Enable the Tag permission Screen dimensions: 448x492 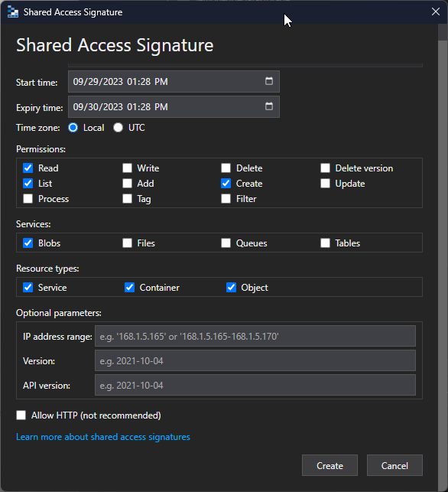pos(127,199)
